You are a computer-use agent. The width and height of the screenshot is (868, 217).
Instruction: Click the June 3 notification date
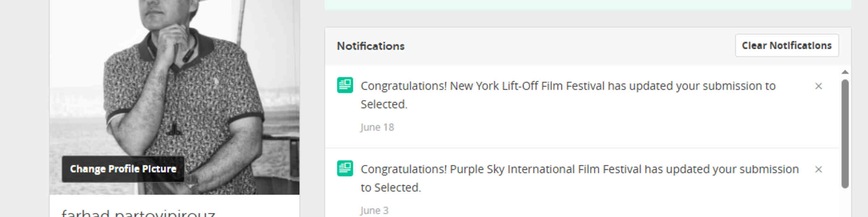coord(374,210)
